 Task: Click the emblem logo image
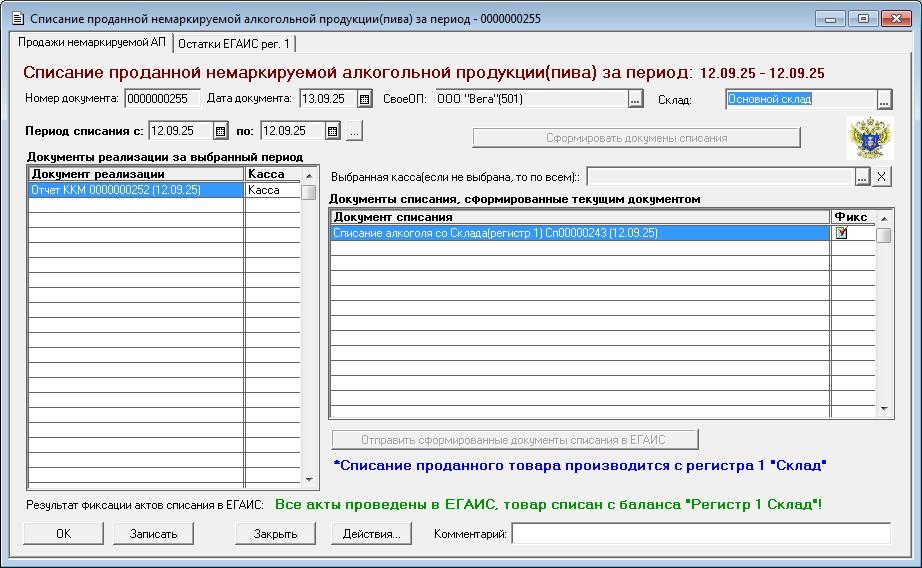(868, 138)
